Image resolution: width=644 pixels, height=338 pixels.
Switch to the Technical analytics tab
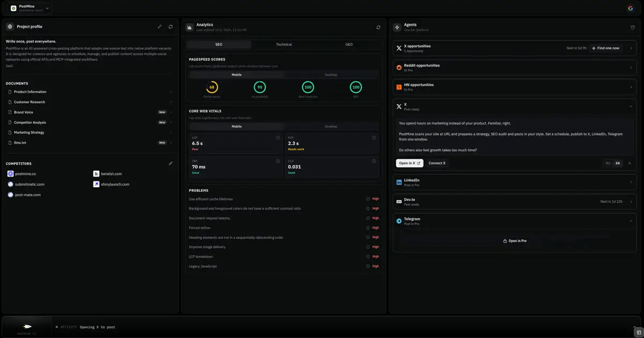pyautogui.click(x=284, y=45)
